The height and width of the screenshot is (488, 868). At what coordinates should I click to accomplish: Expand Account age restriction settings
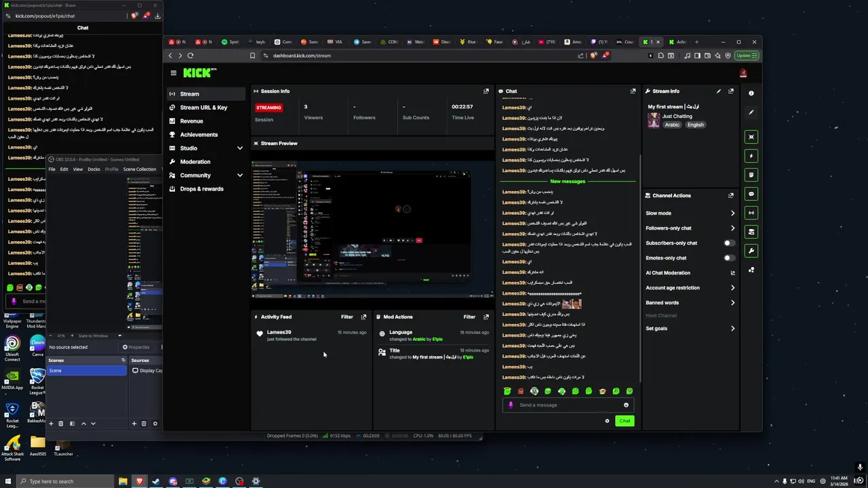732,287
